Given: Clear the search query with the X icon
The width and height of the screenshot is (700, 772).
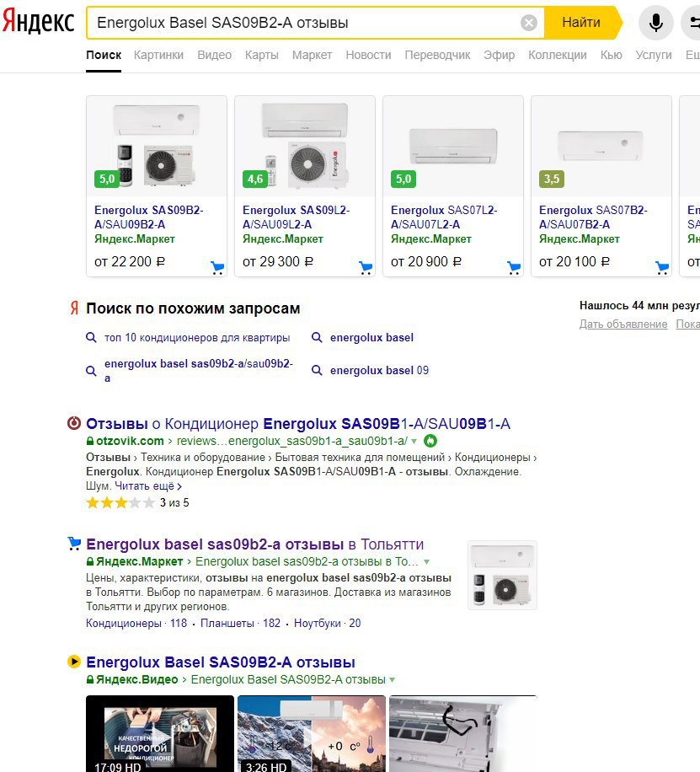Looking at the screenshot, I should 529,23.
